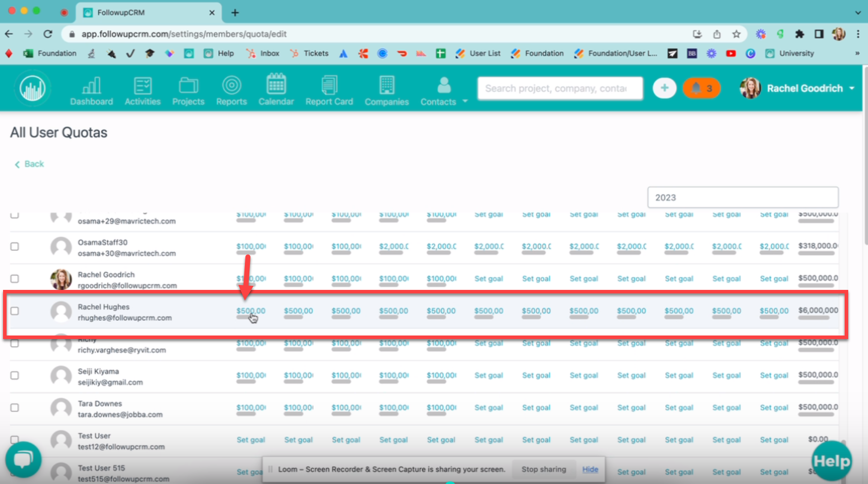
Task: Select the Activities icon
Action: point(142,90)
